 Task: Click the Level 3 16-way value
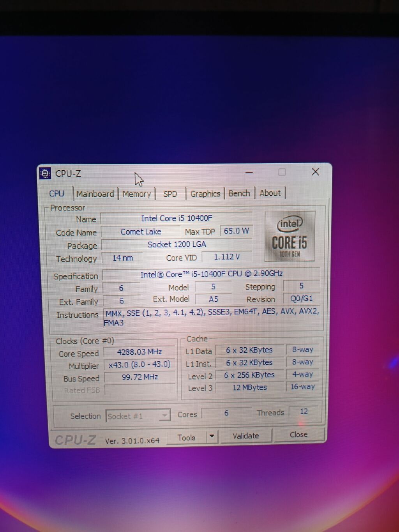pyautogui.click(x=303, y=387)
